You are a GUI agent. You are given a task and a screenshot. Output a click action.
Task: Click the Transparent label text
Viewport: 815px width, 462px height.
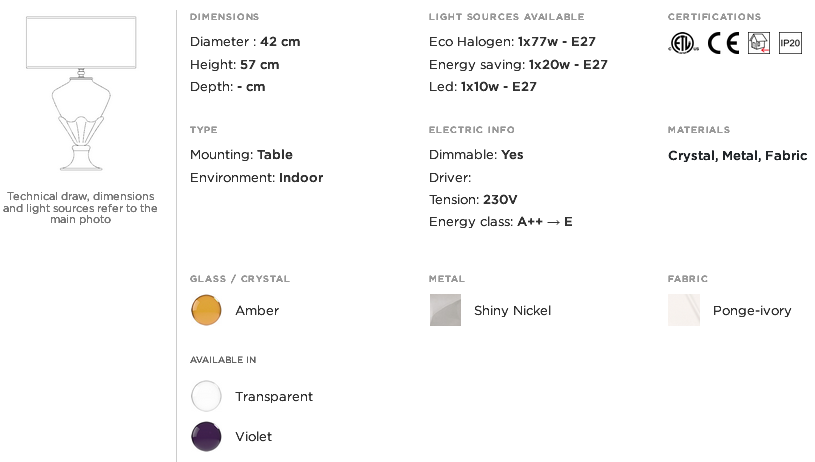[x=274, y=397]
